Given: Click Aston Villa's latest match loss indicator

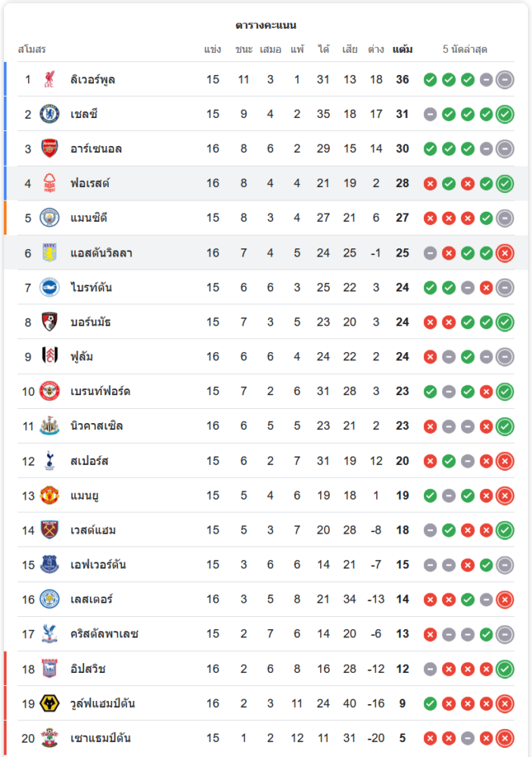Looking at the screenshot, I should point(505,253).
